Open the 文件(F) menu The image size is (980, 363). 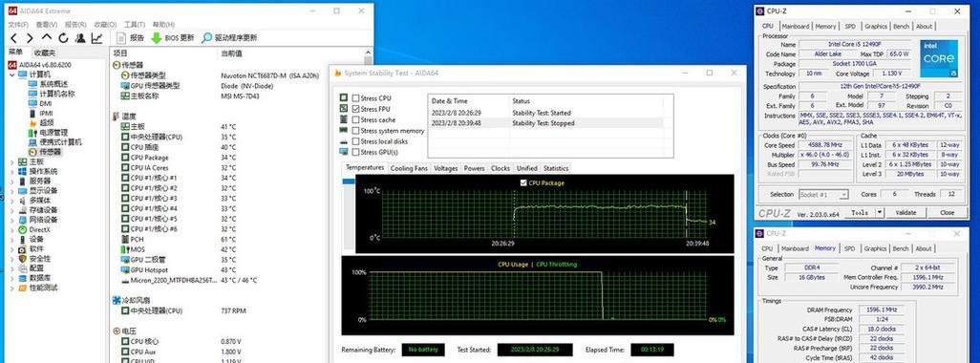tap(18, 25)
